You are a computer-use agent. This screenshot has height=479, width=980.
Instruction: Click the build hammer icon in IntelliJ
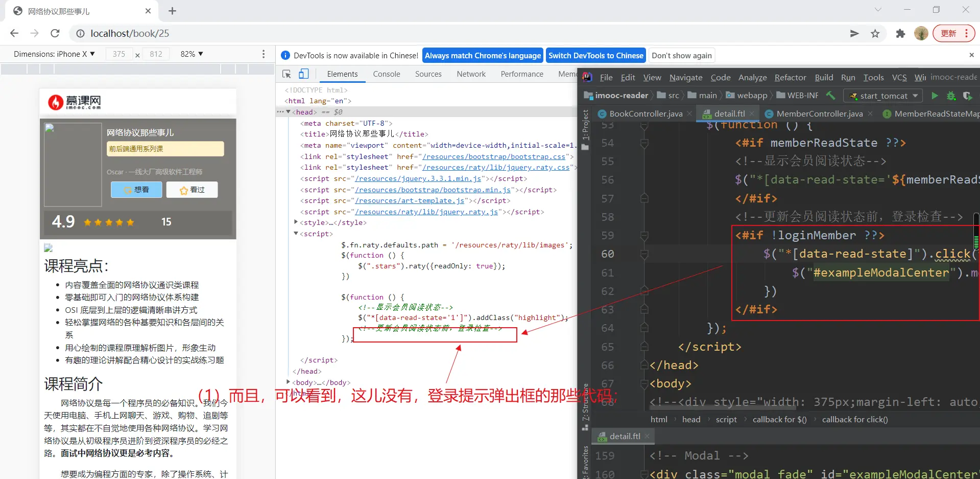831,96
